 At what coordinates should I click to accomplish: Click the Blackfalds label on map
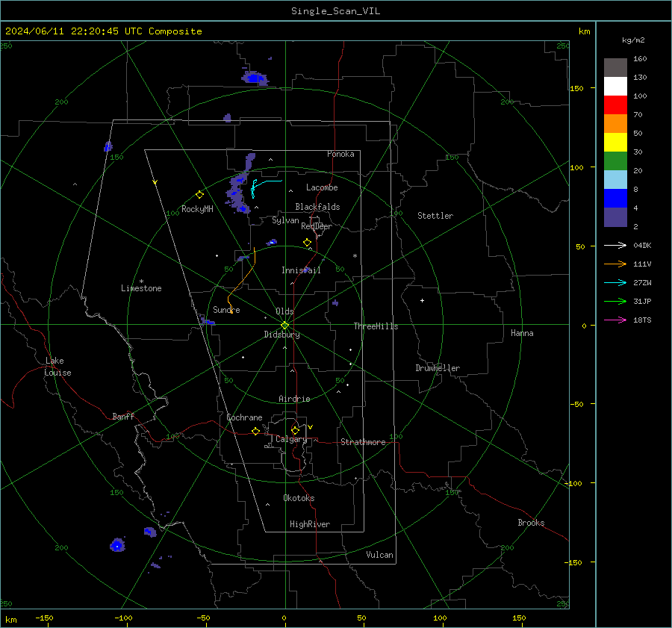click(x=317, y=207)
